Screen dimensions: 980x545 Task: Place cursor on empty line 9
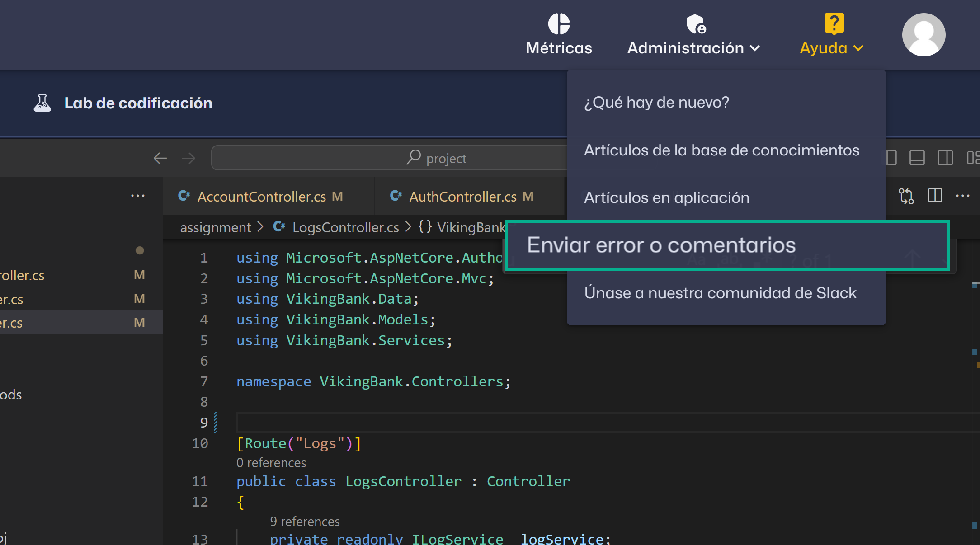tap(603, 423)
